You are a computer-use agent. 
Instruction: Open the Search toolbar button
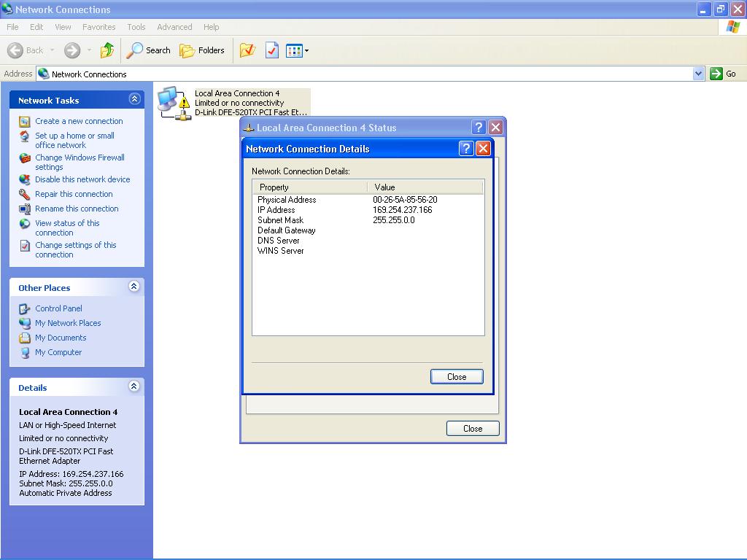pyautogui.click(x=149, y=50)
